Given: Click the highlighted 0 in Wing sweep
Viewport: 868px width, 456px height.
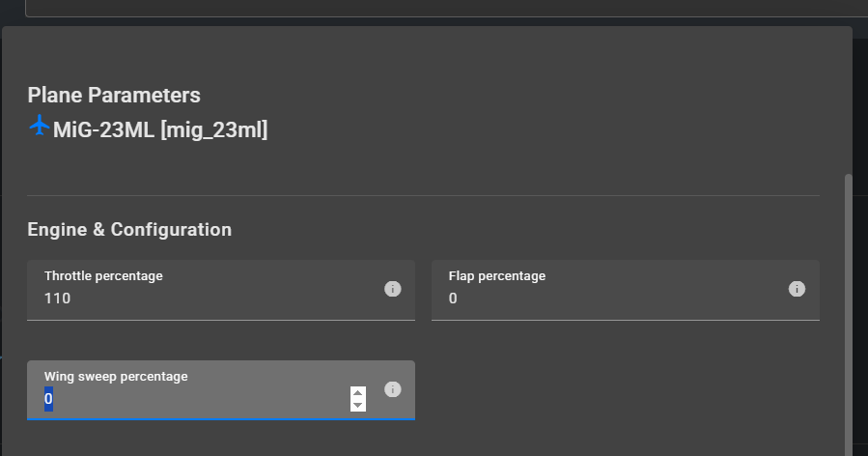Looking at the screenshot, I should pyautogui.click(x=48, y=399).
